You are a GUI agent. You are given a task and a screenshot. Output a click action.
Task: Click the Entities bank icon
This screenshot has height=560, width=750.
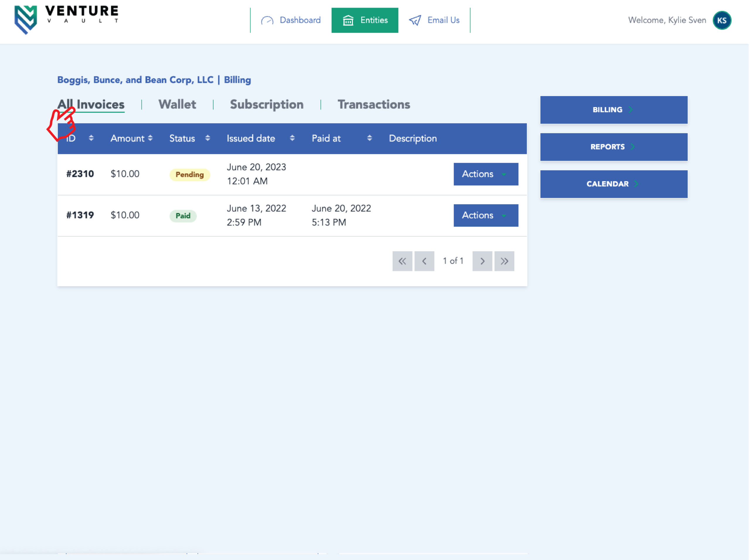(x=348, y=21)
